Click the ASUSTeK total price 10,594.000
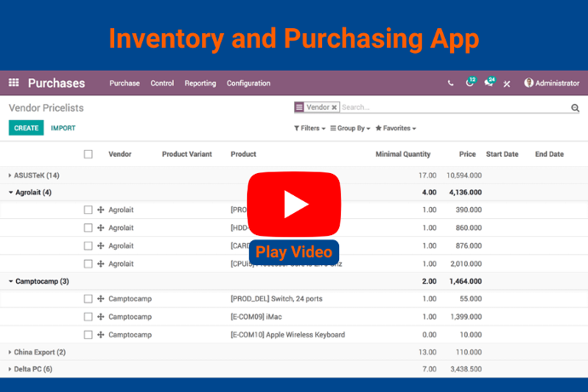Viewport: 588px width, 392px height. [464, 176]
